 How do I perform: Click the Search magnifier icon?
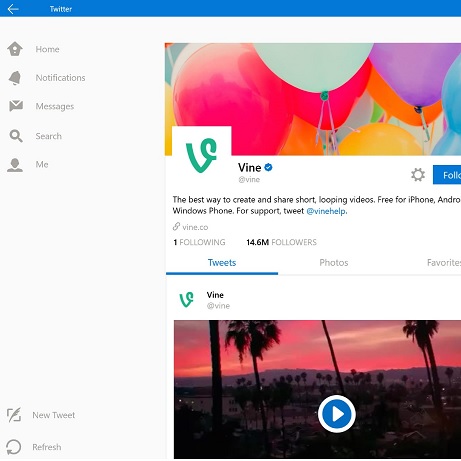click(x=16, y=136)
